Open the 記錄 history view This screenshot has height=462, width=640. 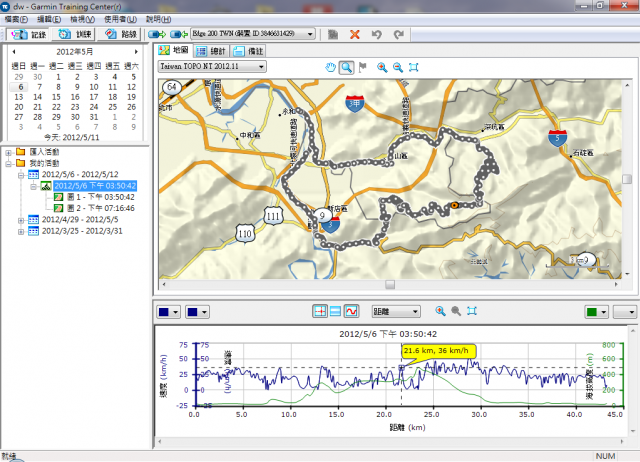[29, 34]
